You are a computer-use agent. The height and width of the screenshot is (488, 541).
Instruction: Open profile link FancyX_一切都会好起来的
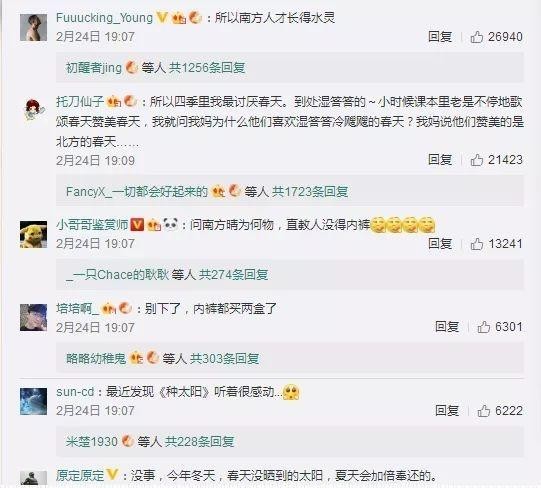pos(137,191)
